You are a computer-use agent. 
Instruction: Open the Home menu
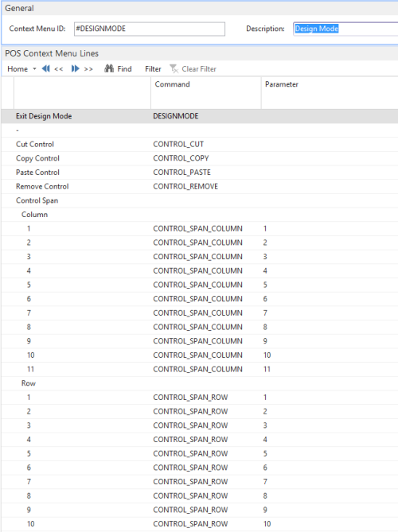[18, 69]
